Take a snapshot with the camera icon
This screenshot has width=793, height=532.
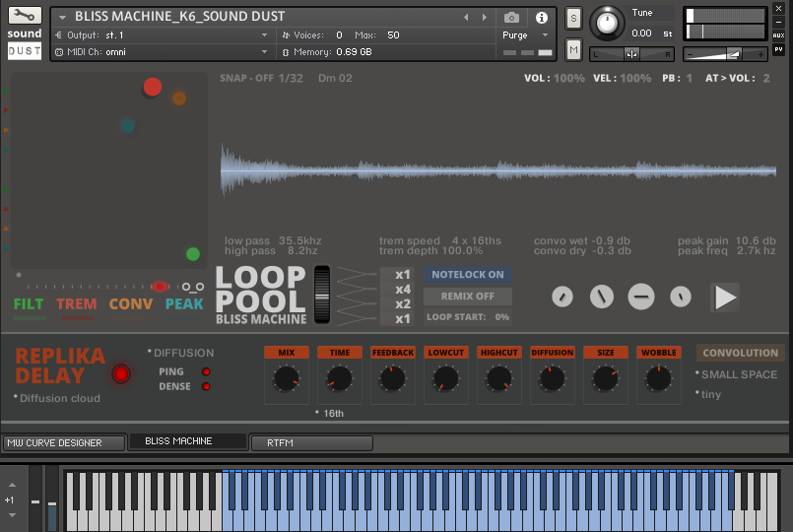click(x=511, y=18)
